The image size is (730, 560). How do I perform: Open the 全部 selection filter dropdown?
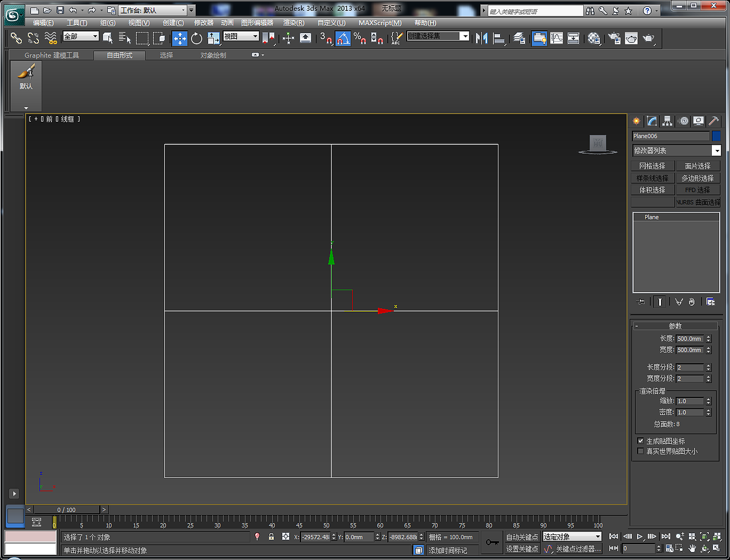pyautogui.click(x=81, y=36)
